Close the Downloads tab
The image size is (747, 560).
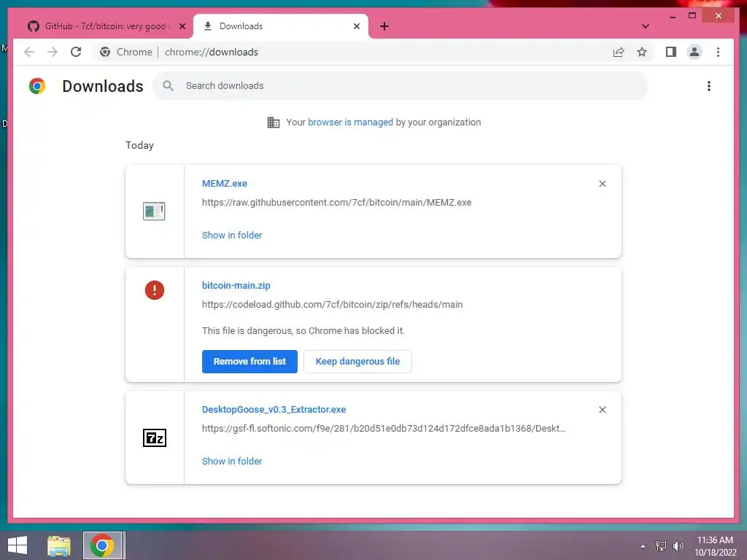[x=356, y=26]
